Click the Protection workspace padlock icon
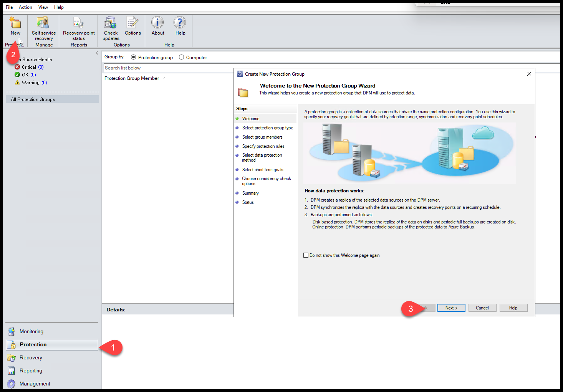Screen dimensions: 563x392 12,344
